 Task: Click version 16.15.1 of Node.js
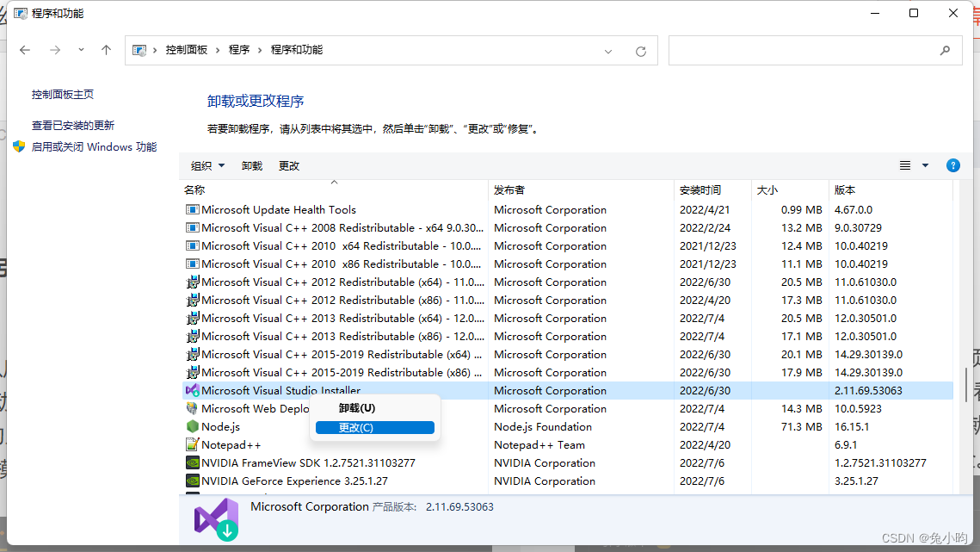point(851,427)
